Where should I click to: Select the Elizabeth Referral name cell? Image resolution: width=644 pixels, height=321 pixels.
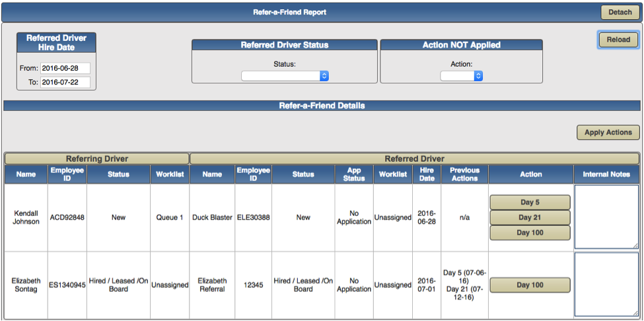tap(212, 285)
